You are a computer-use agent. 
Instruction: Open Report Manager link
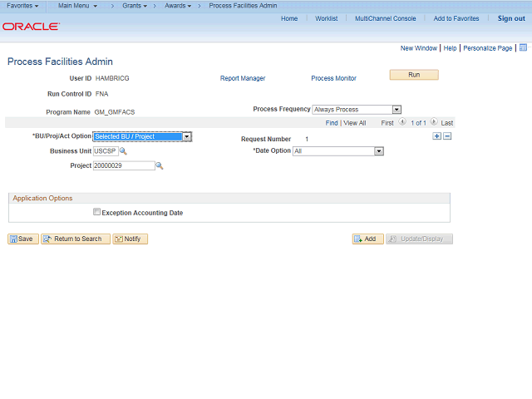coord(243,78)
